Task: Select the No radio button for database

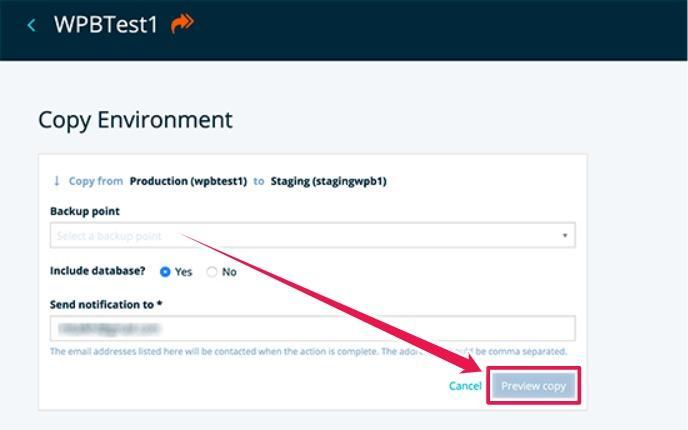Action: pyautogui.click(x=211, y=272)
